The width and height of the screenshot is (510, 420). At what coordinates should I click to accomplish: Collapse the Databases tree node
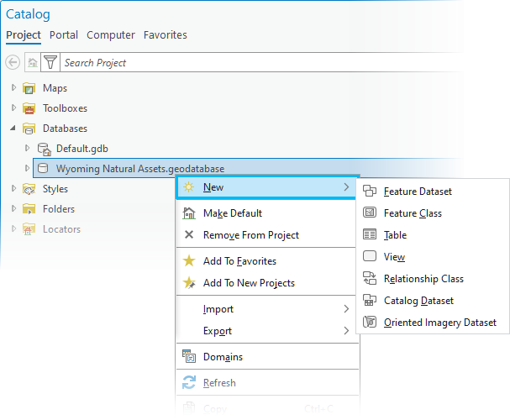pos(13,129)
